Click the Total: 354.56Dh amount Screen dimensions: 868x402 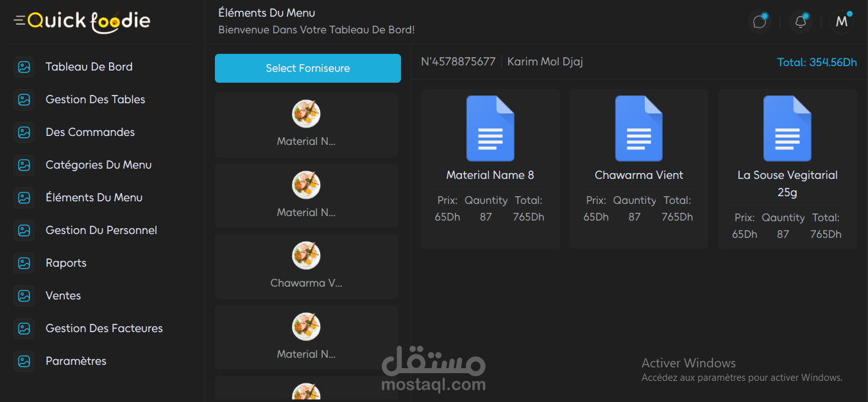click(x=817, y=62)
